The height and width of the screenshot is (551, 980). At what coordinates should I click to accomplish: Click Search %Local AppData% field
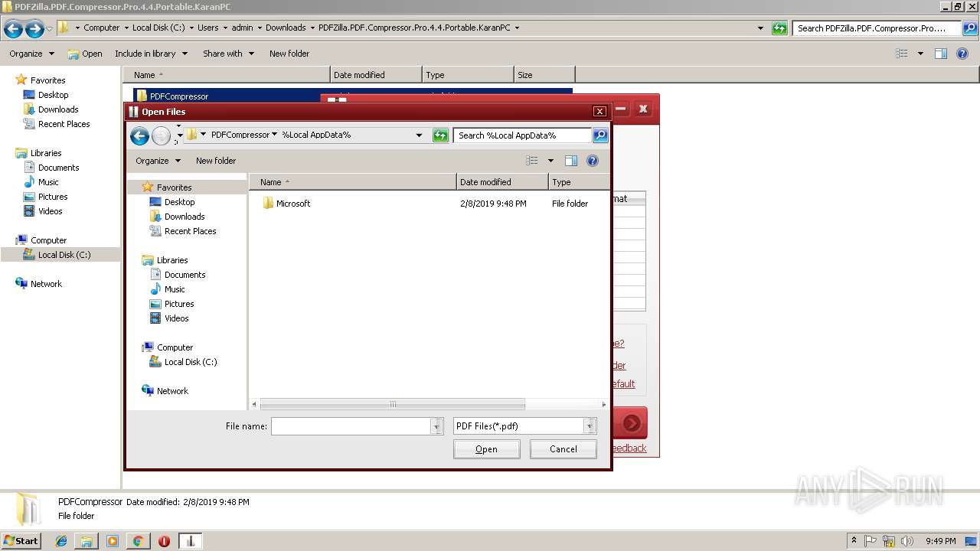(523, 135)
